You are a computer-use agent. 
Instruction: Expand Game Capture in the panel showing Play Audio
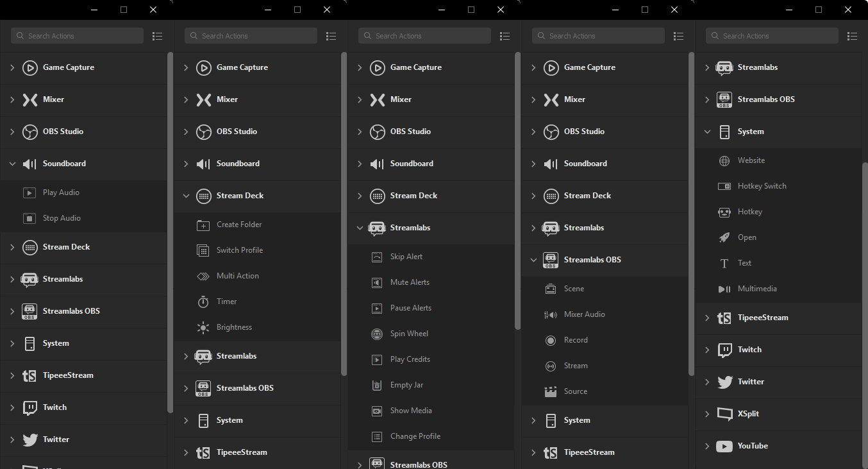coord(12,67)
